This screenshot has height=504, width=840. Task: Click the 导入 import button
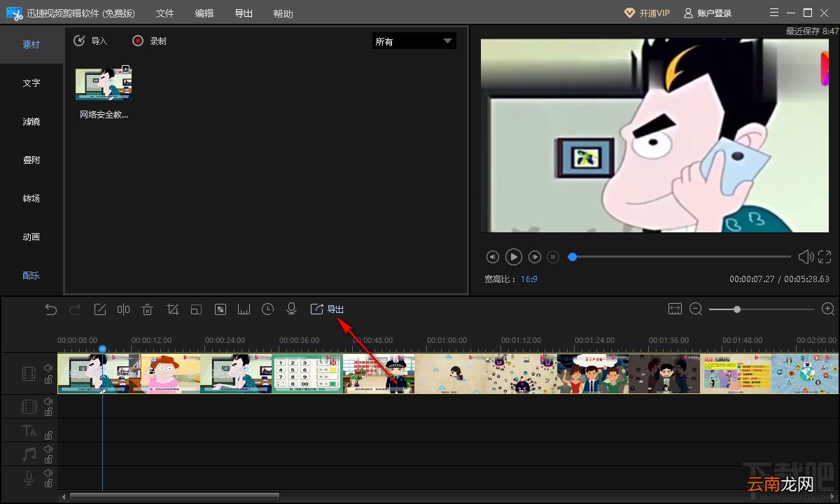pyautogui.click(x=90, y=41)
